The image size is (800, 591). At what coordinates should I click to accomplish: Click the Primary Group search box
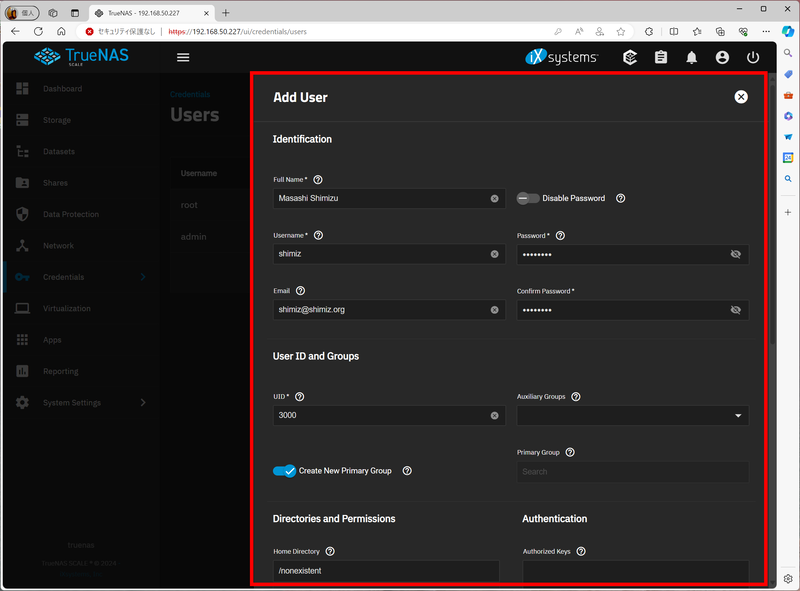tap(633, 472)
